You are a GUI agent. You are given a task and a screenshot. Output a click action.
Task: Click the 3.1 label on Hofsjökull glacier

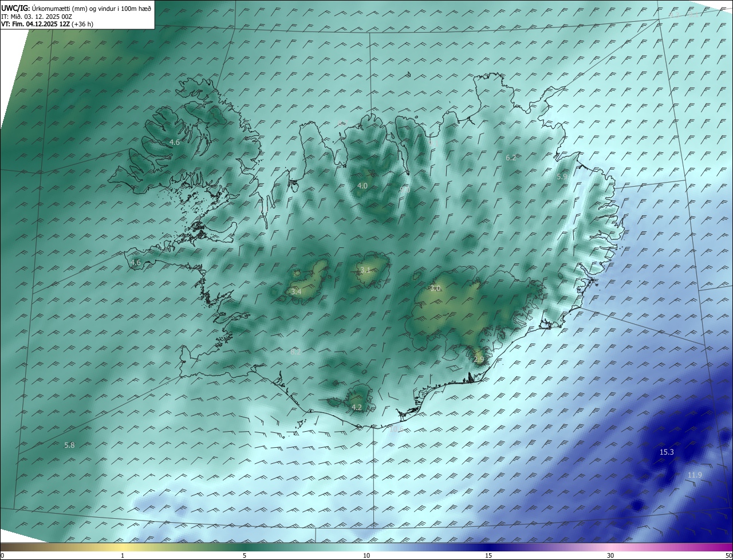pyautogui.click(x=365, y=270)
